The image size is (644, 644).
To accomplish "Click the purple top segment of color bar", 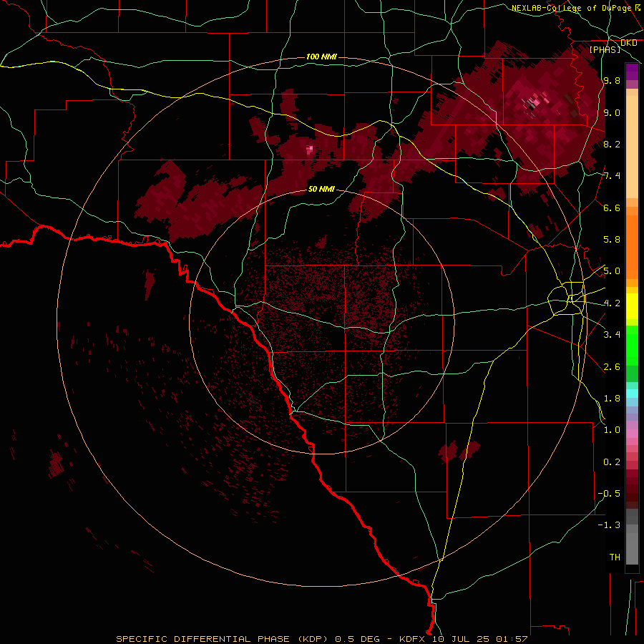I will click(x=632, y=72).
